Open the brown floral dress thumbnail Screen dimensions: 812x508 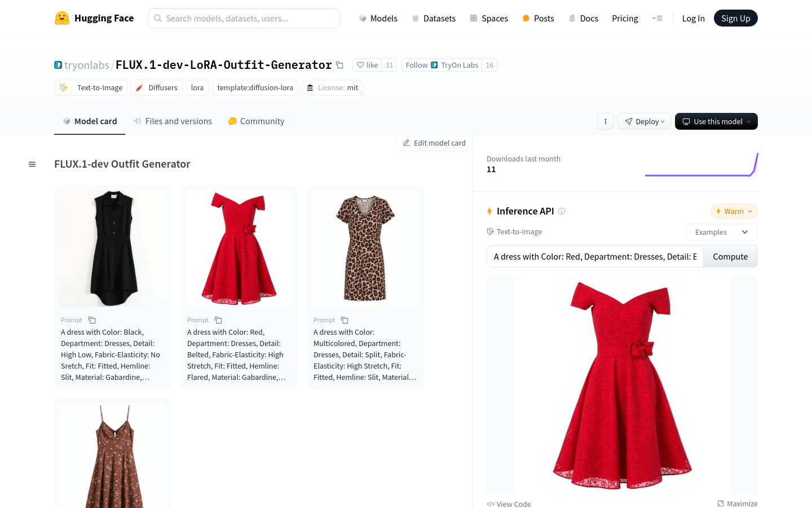(113, 456)
